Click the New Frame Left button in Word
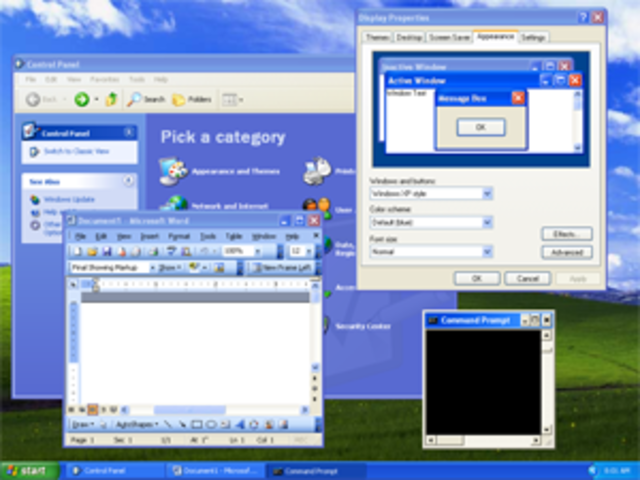This screenshot has width=640, height=480. point(282,268)
